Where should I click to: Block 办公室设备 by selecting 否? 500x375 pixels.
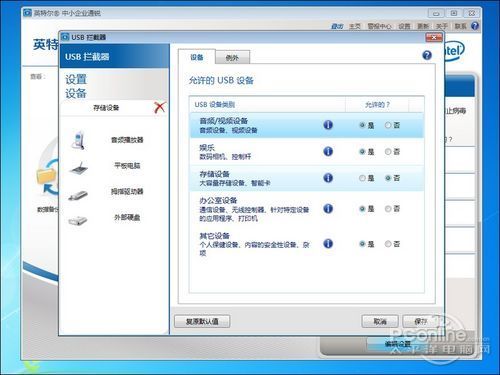click(388, 209)
